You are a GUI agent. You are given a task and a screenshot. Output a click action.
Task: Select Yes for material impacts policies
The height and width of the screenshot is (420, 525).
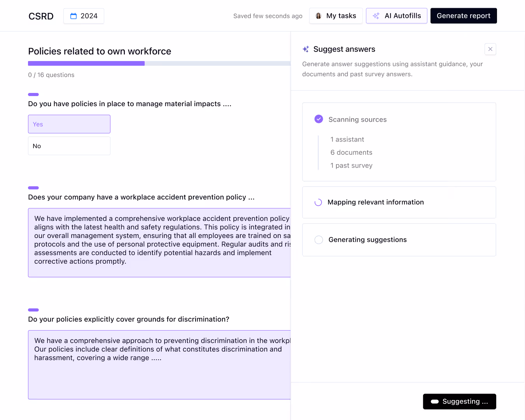69,124
